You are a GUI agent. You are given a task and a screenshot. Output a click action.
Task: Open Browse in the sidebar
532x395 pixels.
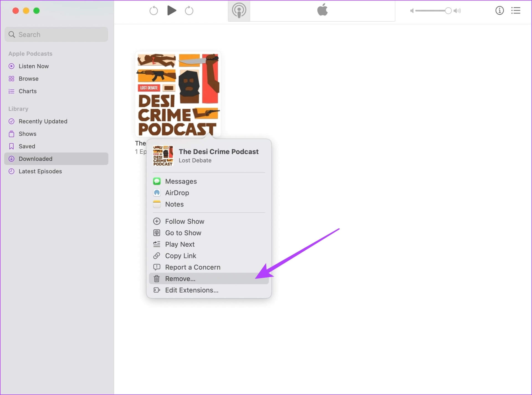(56, 79)
